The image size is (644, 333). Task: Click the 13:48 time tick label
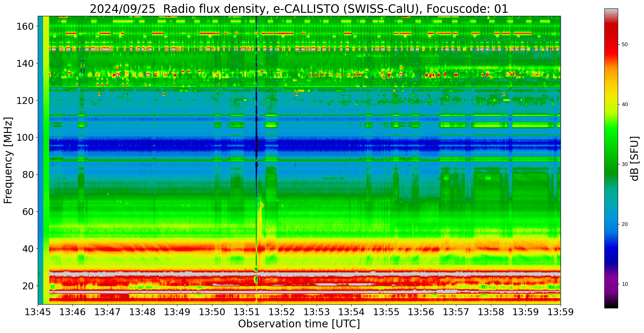click(142, 312)
